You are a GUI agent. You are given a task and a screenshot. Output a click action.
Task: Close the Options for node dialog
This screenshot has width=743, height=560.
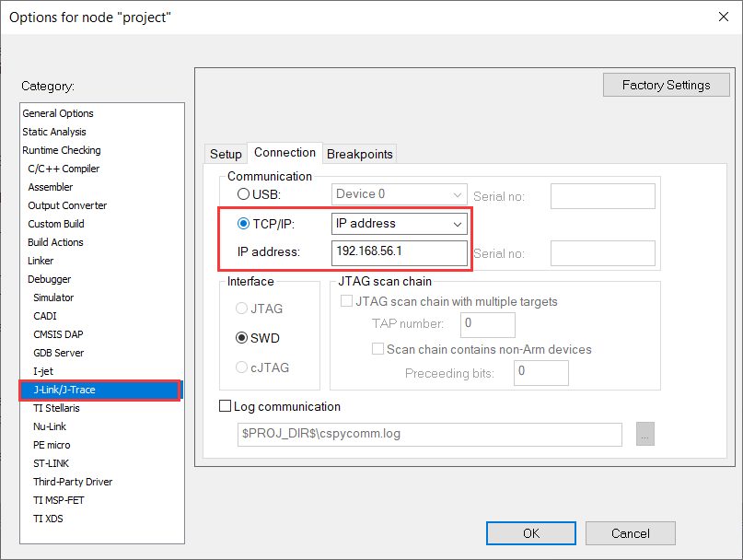coord(723,17)
